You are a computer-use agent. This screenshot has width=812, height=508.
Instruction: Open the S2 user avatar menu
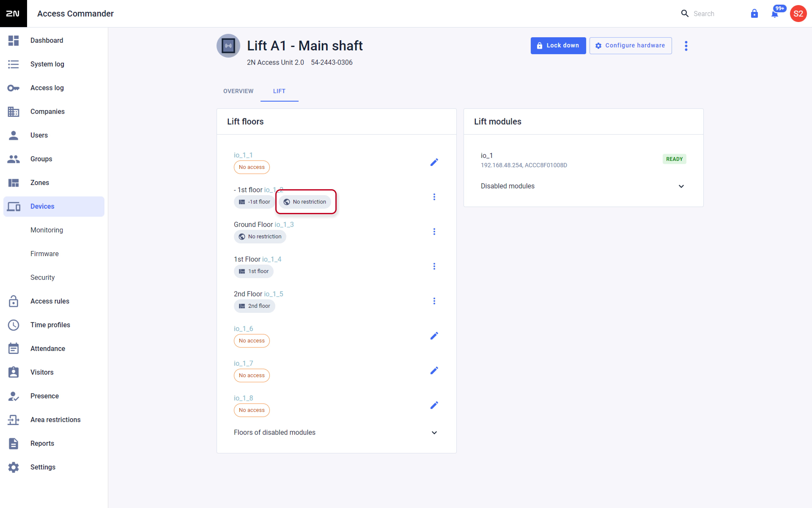(798, 13)
